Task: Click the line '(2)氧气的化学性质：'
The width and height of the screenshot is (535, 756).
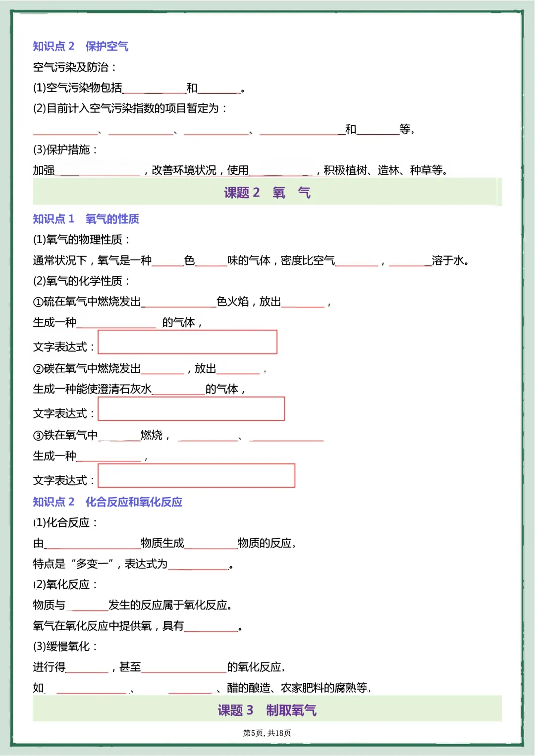Action: point(82,281)
